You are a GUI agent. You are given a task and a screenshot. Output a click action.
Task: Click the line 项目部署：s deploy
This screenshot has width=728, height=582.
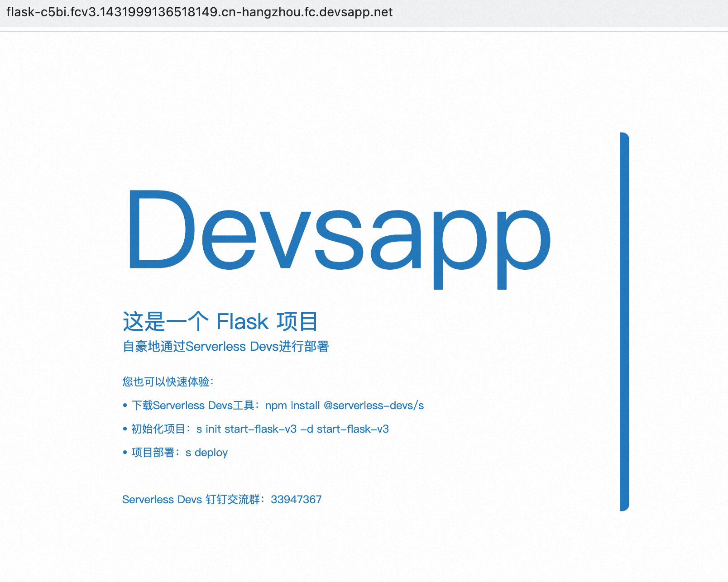pos(175,453)
